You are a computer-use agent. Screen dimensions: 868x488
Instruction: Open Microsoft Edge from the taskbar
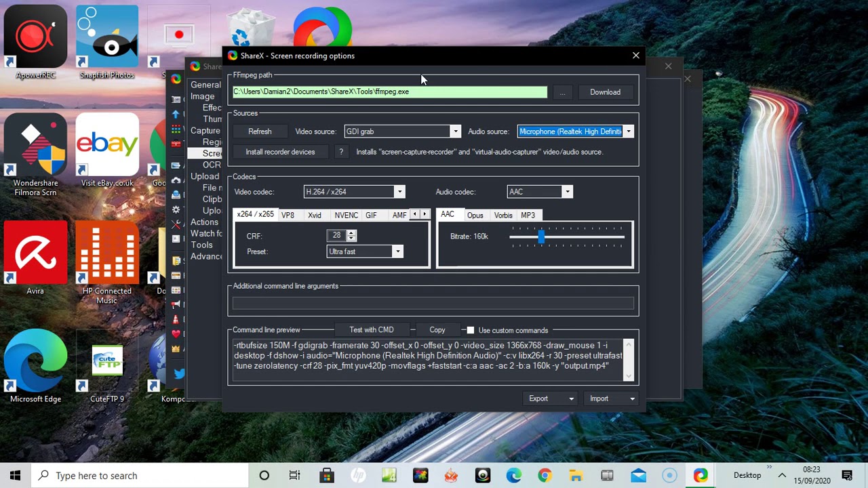[x=513, y=476]
